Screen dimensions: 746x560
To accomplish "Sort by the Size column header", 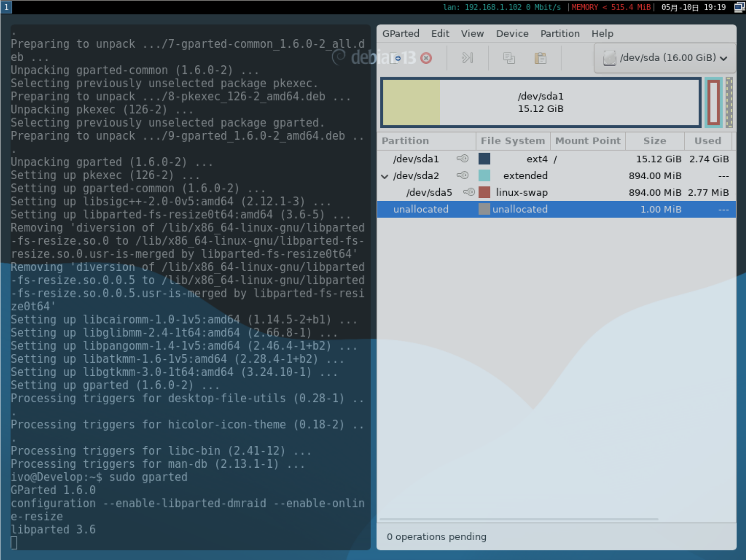I will click(655, 141).
